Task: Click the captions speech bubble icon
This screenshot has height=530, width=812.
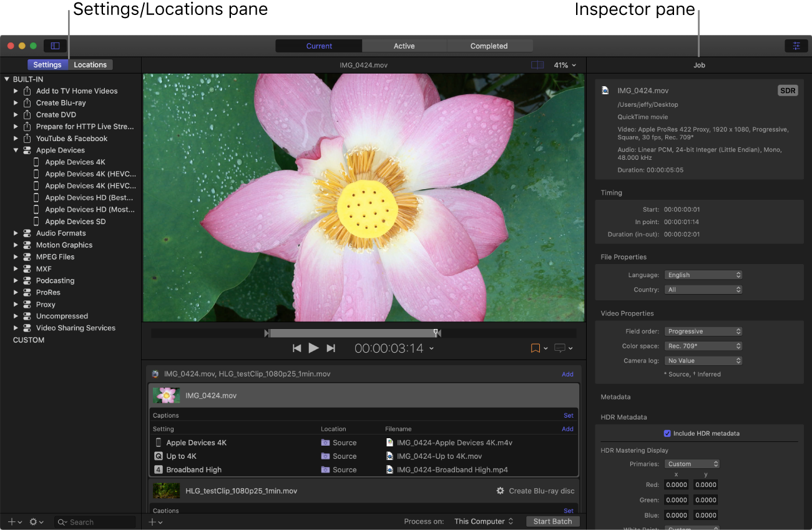Action: (560, 348)
